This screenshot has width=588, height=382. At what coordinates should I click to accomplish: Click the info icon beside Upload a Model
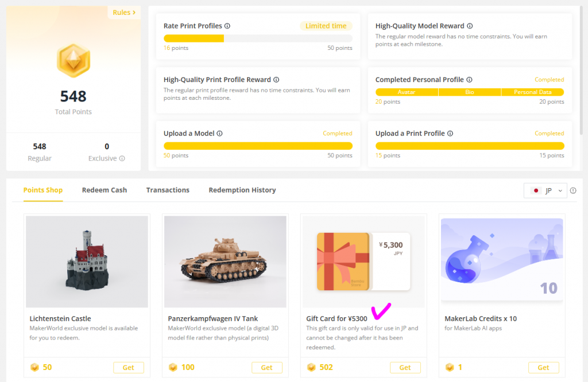coord(219,134)
